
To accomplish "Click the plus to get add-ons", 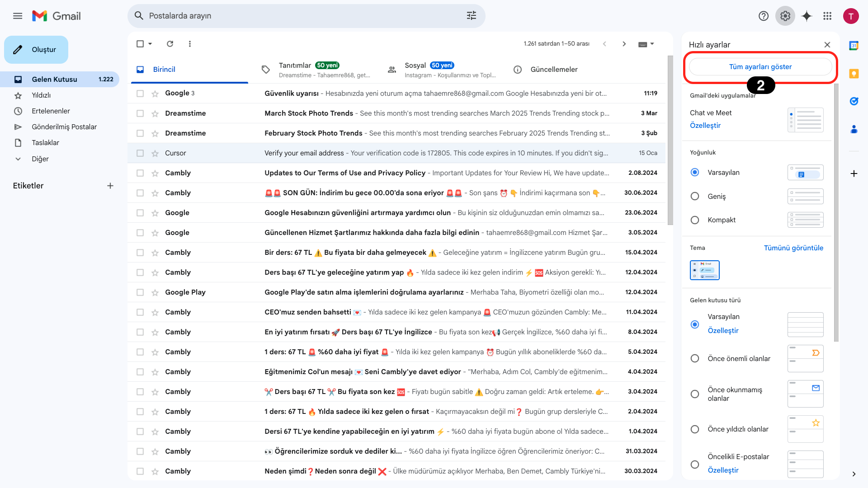I will [854, 174].
